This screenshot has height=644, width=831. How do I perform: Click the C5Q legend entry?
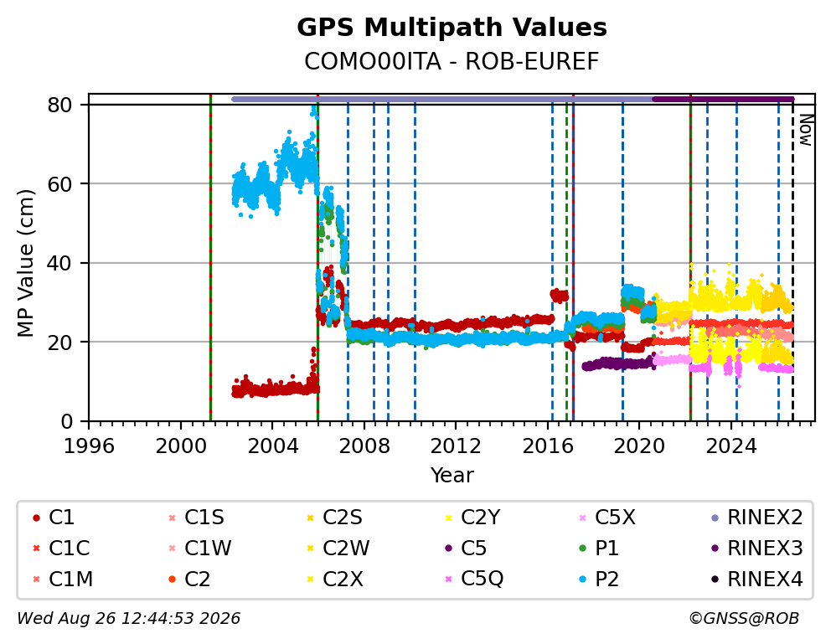coord(474,580)
